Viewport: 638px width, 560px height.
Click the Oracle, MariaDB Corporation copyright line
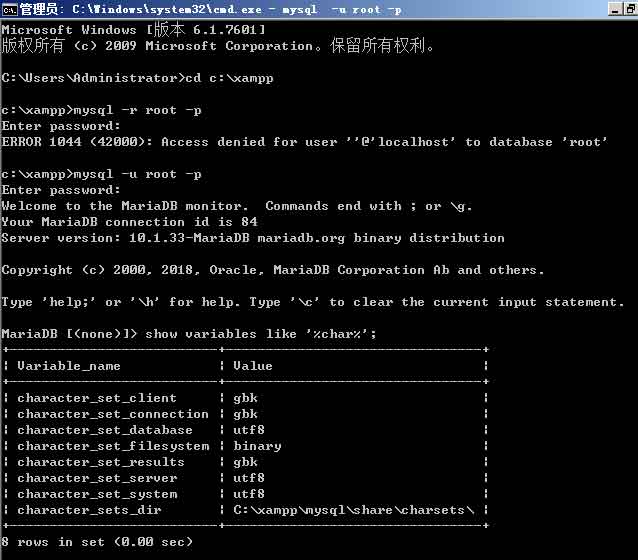(272, 270)
